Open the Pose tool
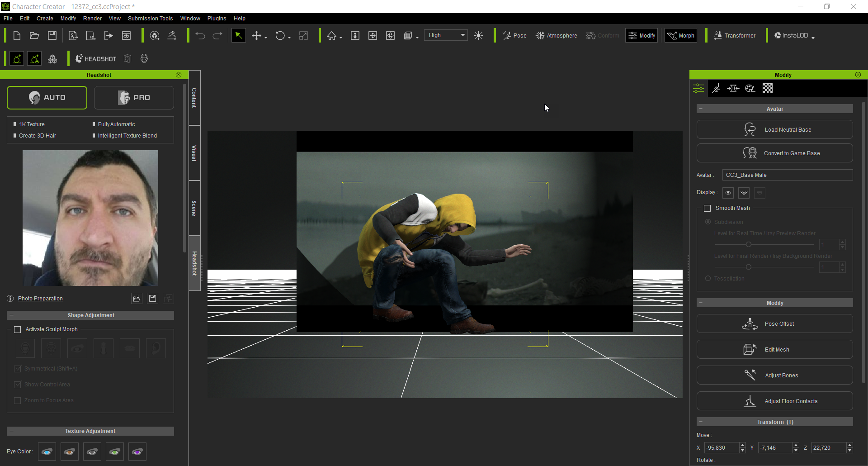This screenshot has height=466, width=868. (515, 36)
